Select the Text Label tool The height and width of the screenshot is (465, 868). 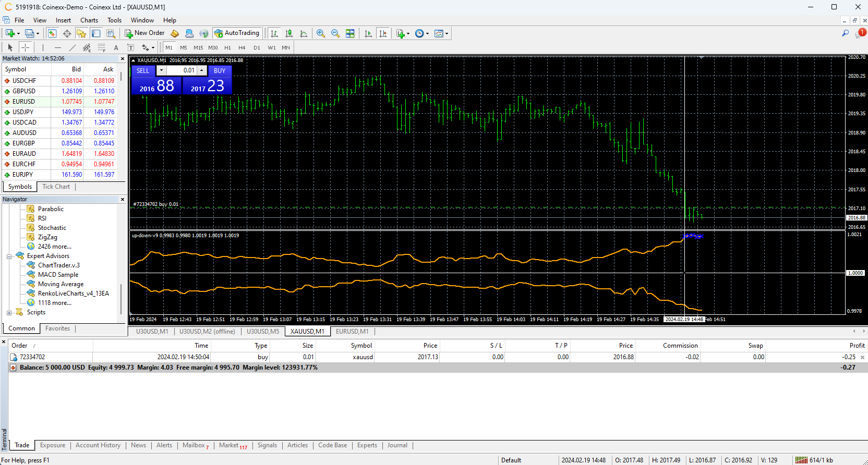(x=131, y=47)
